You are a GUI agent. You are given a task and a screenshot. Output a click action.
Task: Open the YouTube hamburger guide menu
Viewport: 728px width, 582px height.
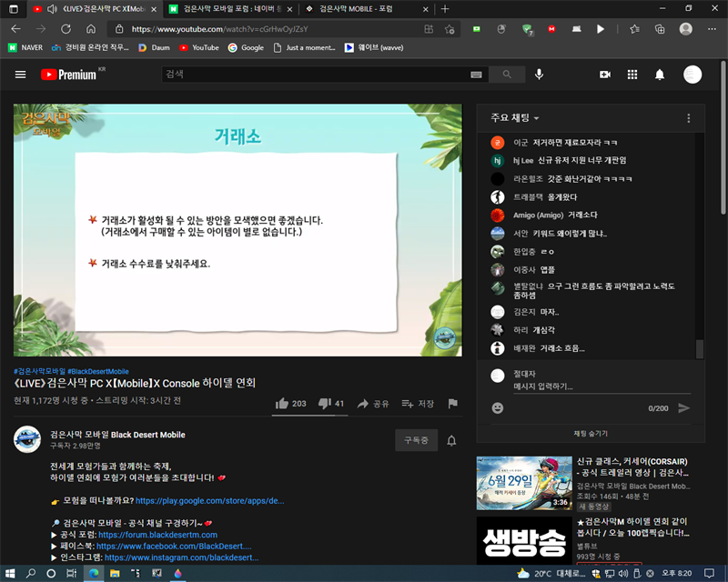20,75
